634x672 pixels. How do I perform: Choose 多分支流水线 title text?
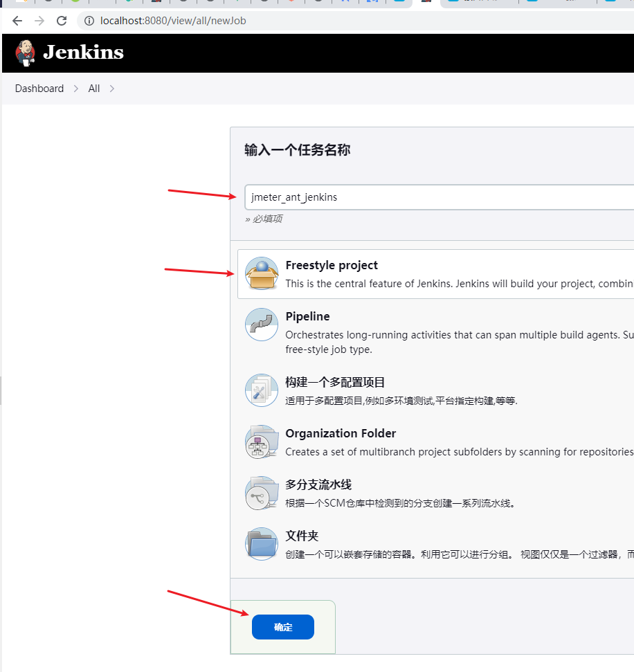pos(318,484)
